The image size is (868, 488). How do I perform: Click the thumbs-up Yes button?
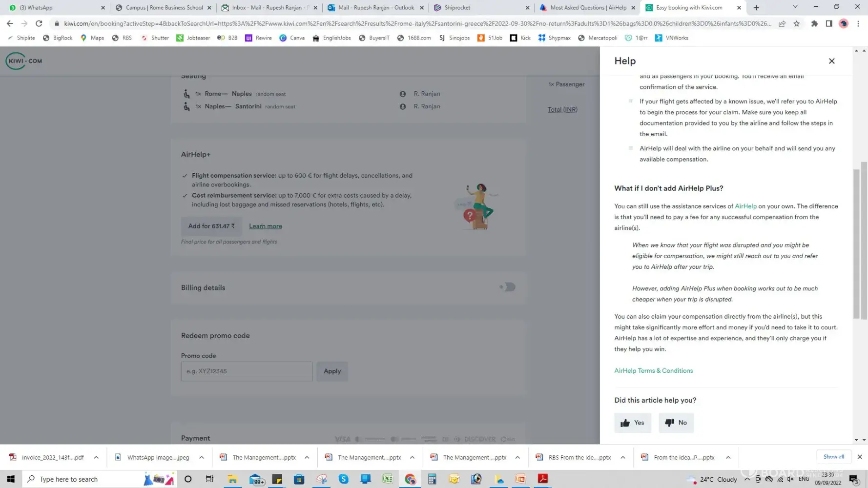(632, 423)
